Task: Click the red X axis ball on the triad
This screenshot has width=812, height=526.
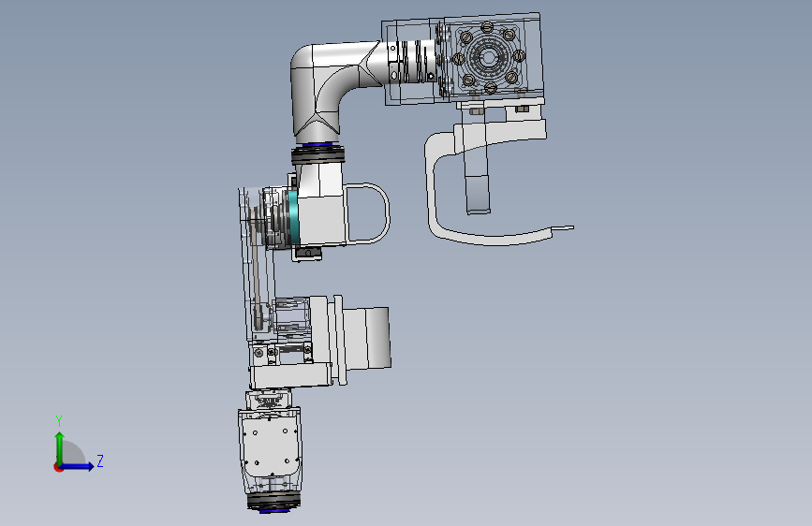Action: click(x=58, y=467)
